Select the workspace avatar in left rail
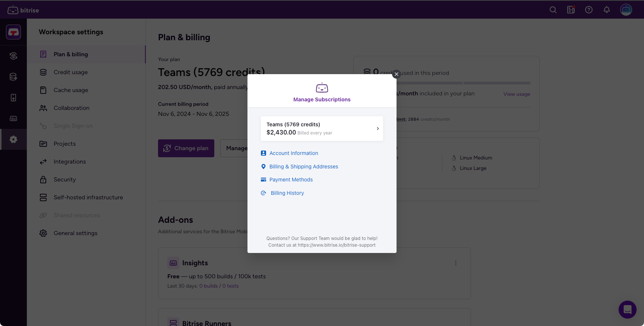644x326 pixels. (13, 32)
